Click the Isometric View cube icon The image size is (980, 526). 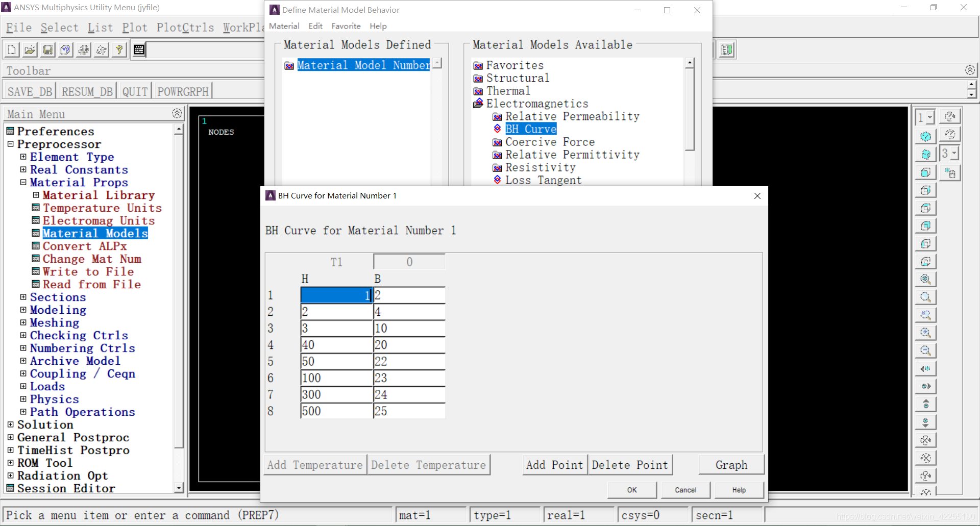(x=925, y=137)
